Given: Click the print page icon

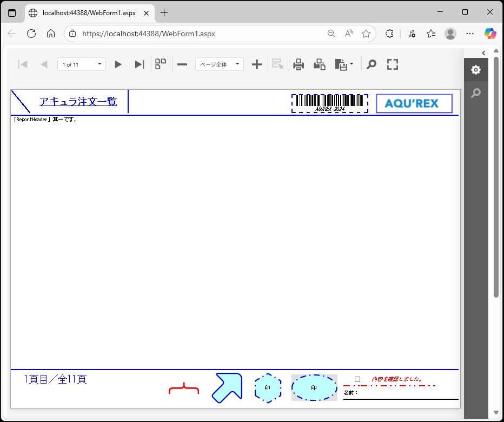Looking at the screenshot, I should pyautogui.click(x=320, y=64).
